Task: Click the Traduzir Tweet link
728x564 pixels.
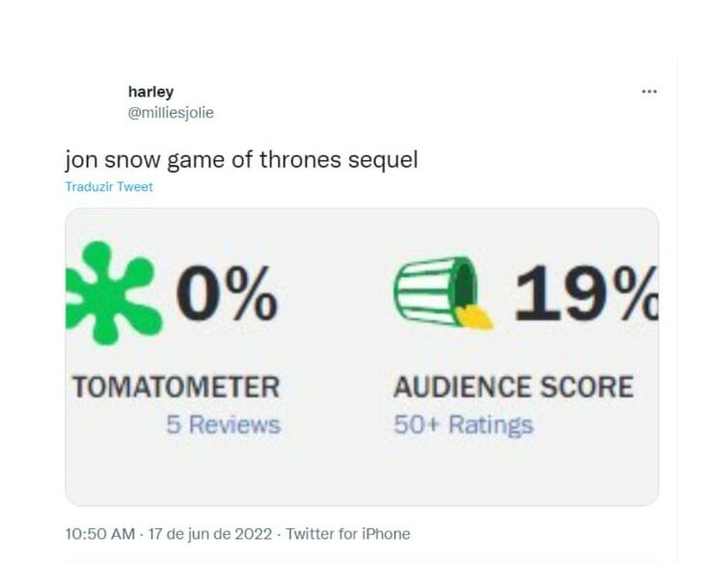Action: click(x=109, y=187)
